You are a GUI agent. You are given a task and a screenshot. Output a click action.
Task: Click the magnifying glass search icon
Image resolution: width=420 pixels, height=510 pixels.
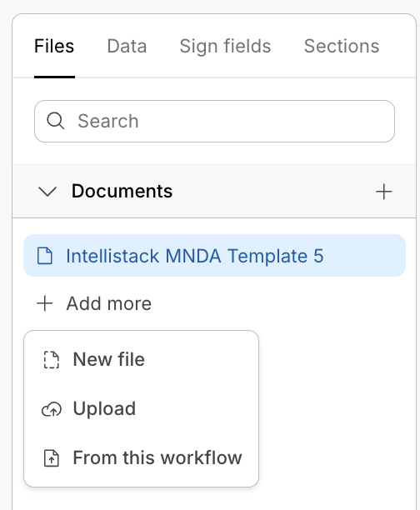tap(55, 121)
